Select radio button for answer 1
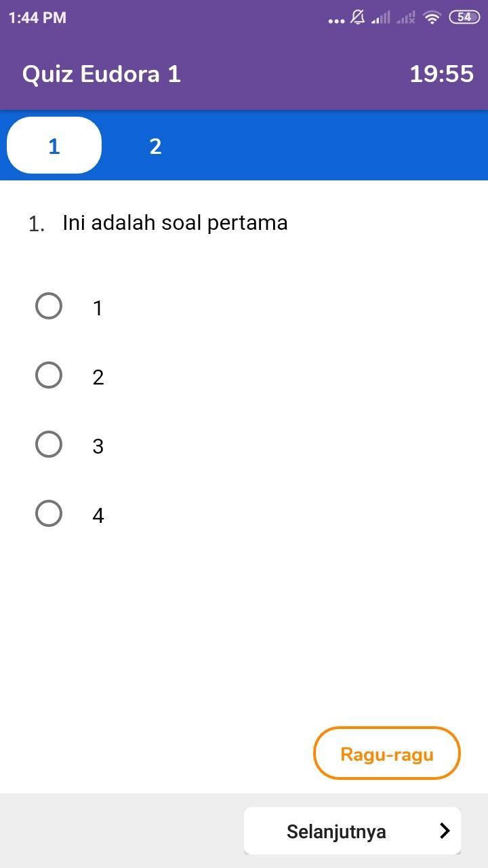Viewport: 488px width, 868px height. [x=49, y=306]
